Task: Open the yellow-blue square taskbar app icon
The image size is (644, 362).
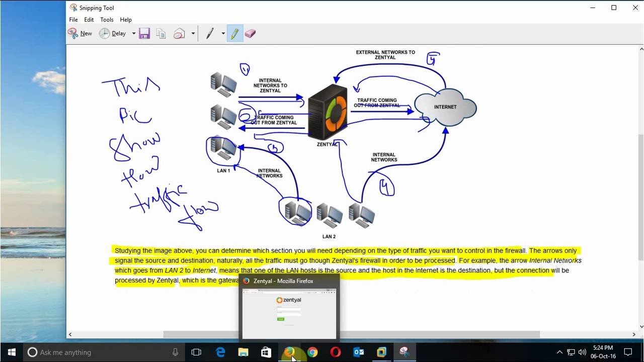Action: [x=381, y=352]
